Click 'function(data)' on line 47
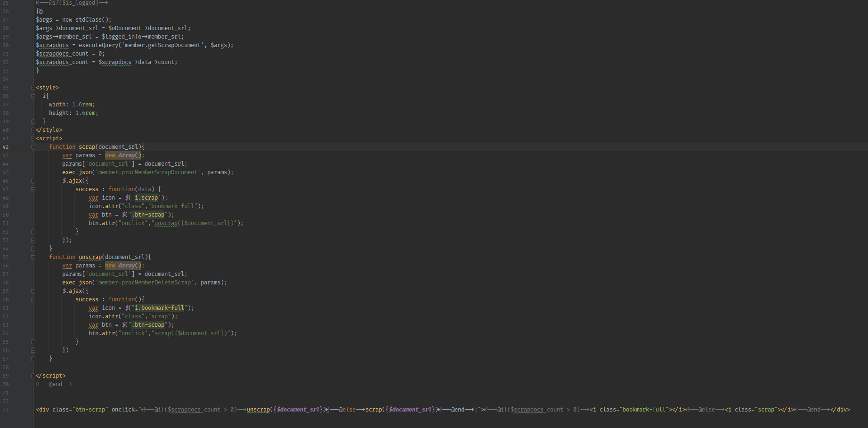This screenshot has width=868, height=428. point(131,189)
